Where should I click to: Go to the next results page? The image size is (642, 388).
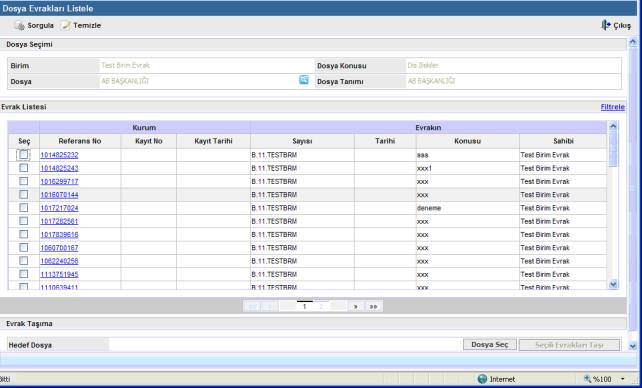(356, 306)
